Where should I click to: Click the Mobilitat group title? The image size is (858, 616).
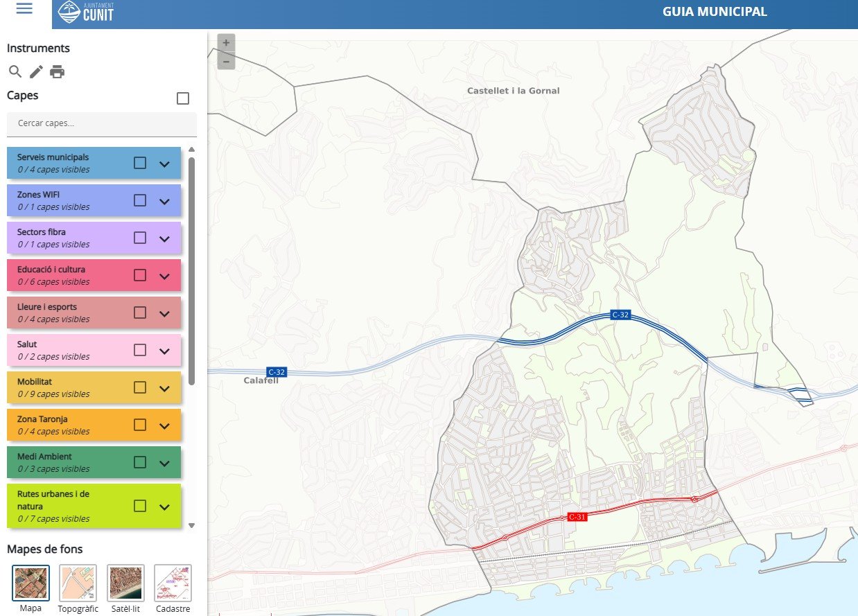[35, 382]
